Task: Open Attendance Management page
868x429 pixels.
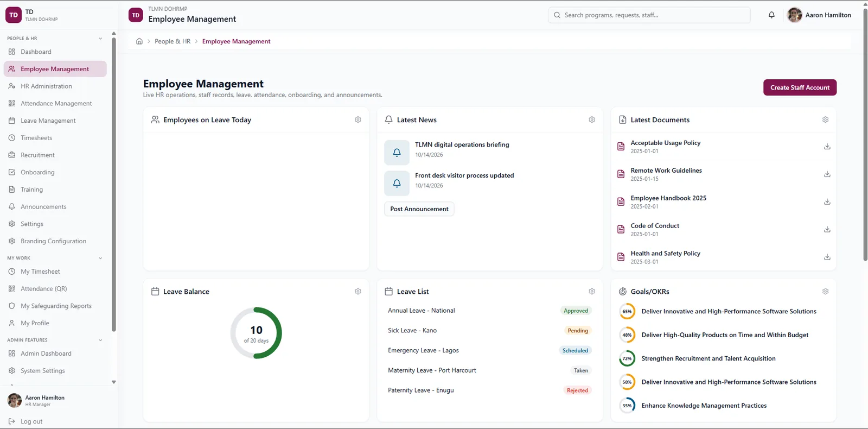Action: tap(55, 104)
